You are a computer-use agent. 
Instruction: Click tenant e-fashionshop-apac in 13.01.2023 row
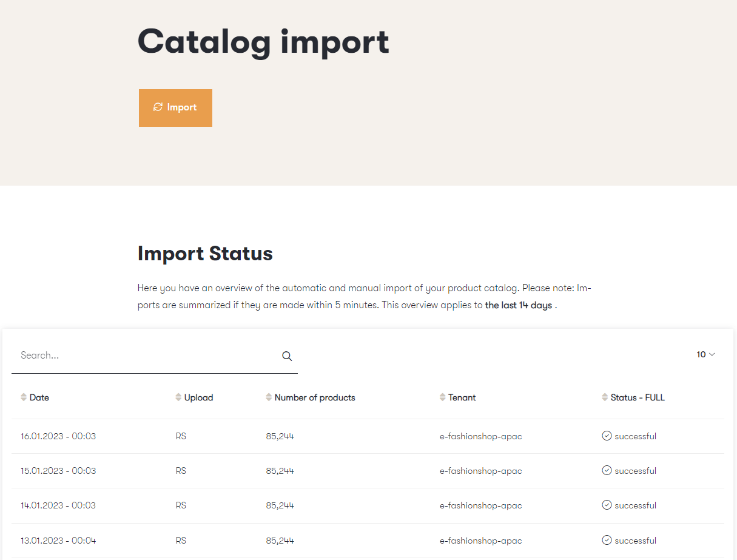point(481,541)
